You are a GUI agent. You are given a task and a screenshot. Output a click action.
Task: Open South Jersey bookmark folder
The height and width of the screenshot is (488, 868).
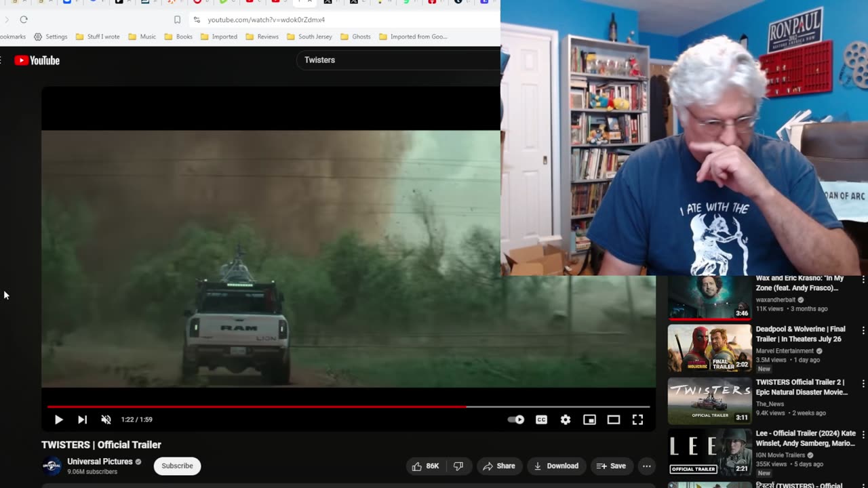tap(309, 37)
